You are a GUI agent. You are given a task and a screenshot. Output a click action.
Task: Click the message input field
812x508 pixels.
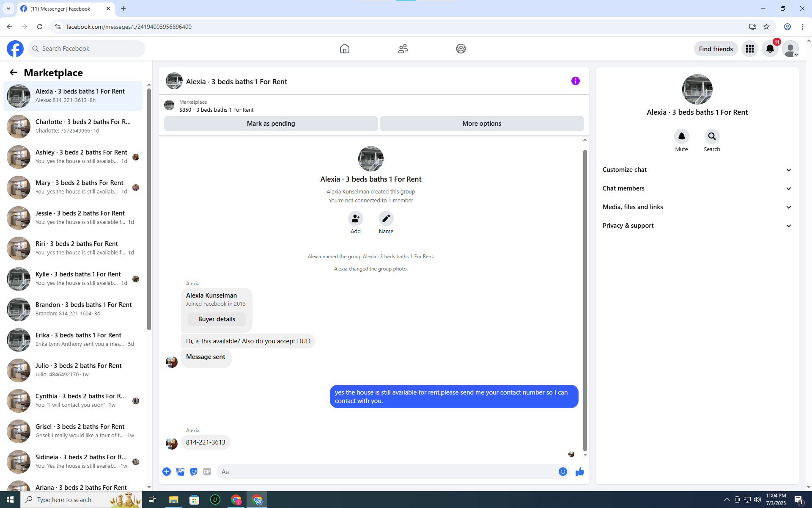click(387, 472)
